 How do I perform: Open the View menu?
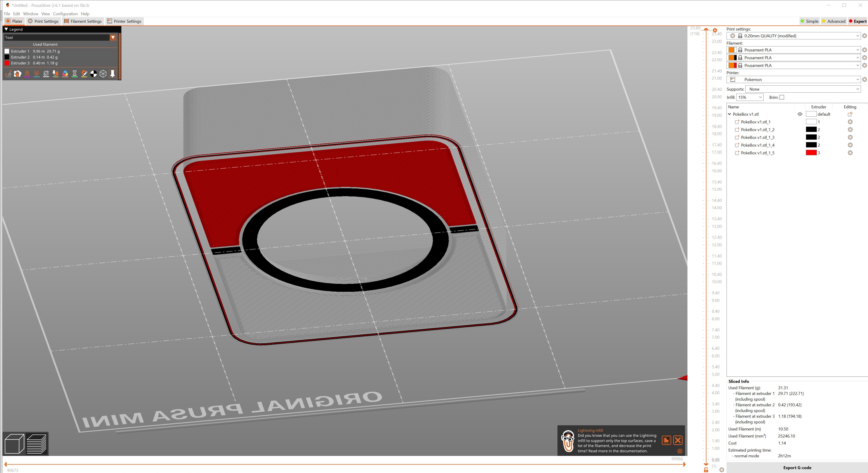[45, 14]
